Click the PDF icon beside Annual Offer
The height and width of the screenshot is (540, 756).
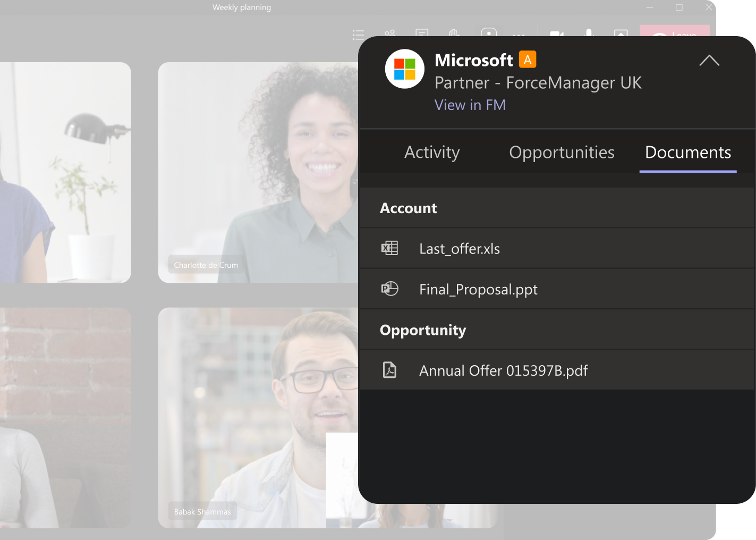pyautogui.click(x=389, y=370)
